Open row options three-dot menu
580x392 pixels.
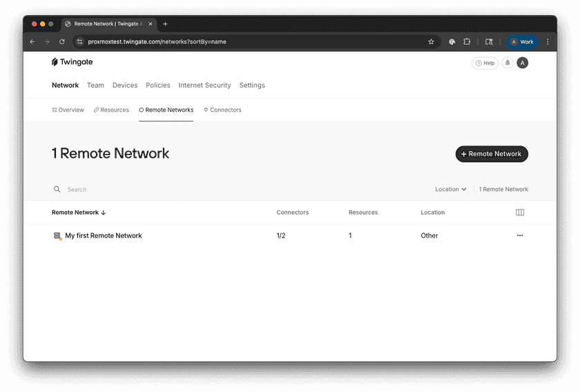tap(520, 235)
